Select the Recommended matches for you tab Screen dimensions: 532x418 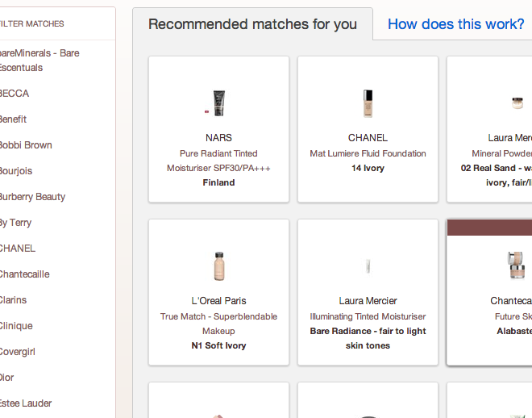click(x=252, y=24)
